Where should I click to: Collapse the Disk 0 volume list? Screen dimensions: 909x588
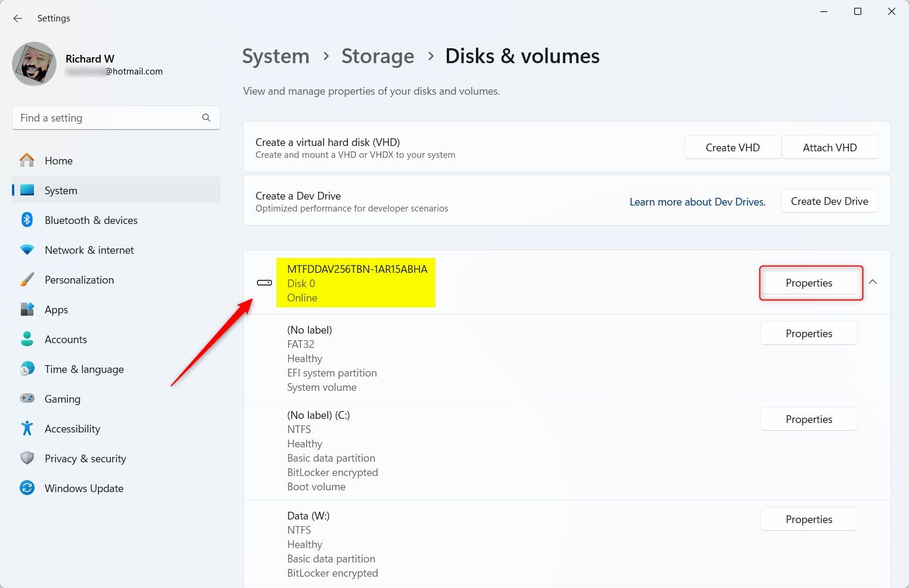click(873, 282)
